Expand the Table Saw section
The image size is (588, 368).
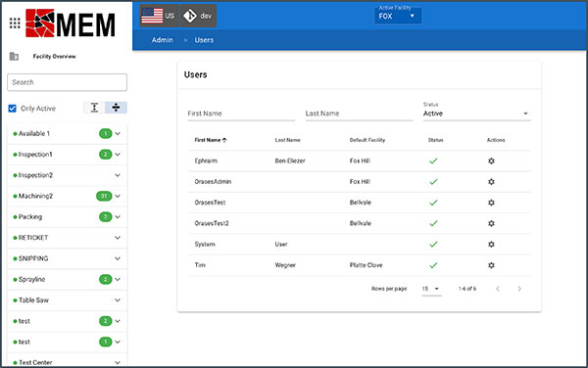tap(118, 300)
